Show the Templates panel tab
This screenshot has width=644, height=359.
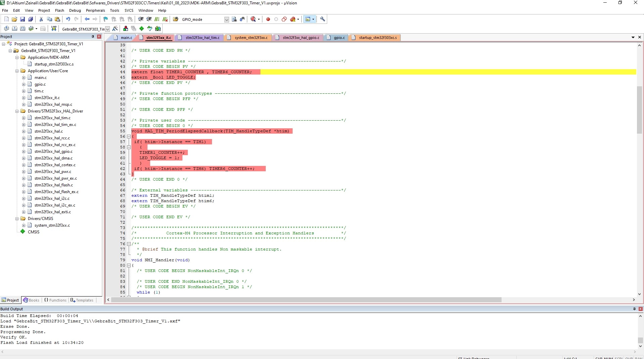point(82,300)
